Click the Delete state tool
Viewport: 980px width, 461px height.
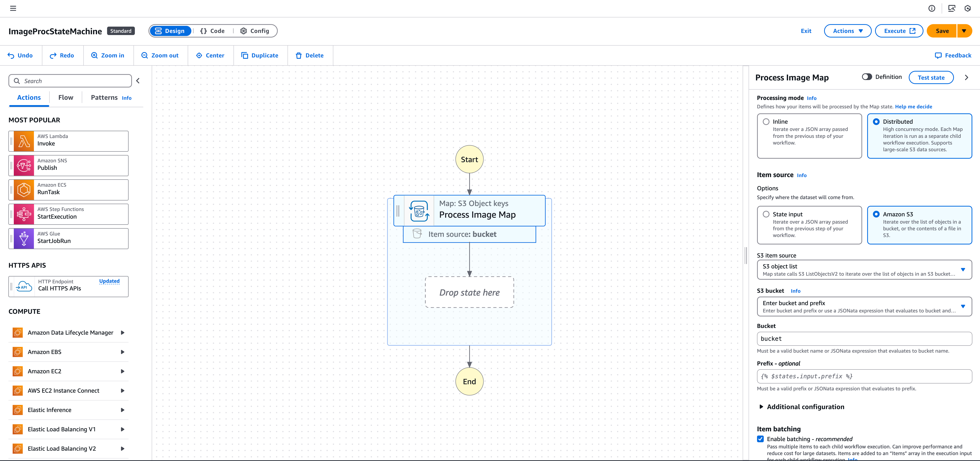310,55
